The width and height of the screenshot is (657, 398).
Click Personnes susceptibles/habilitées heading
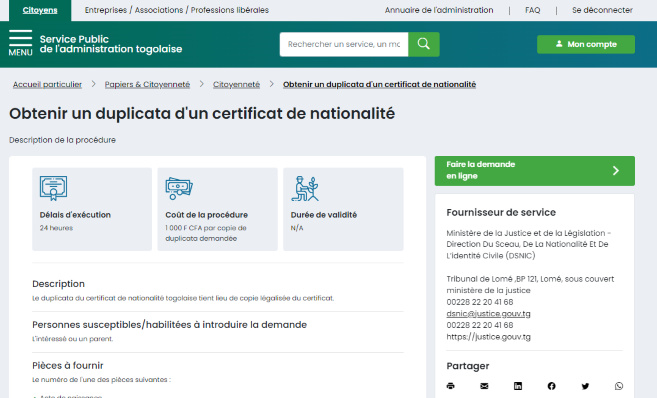coord(169,325)
